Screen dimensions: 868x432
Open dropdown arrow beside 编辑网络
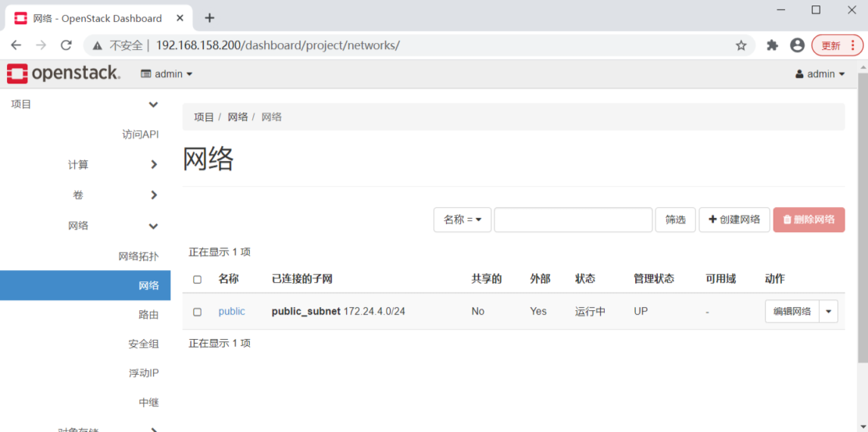829,312
